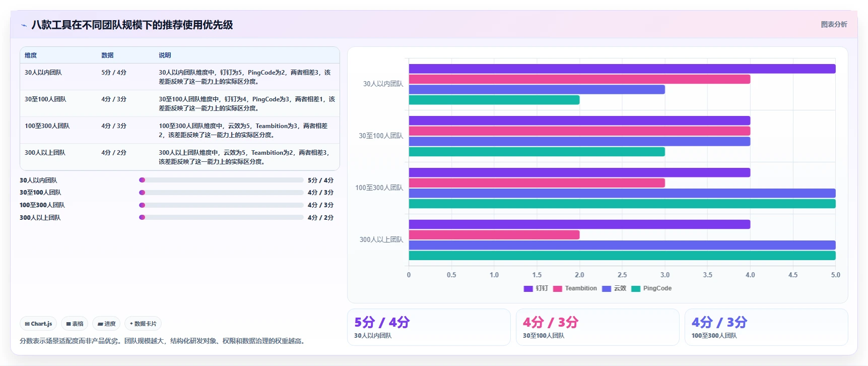
Task: Click the 30人以内团队 chart axis label
Action: pos(383,84)
